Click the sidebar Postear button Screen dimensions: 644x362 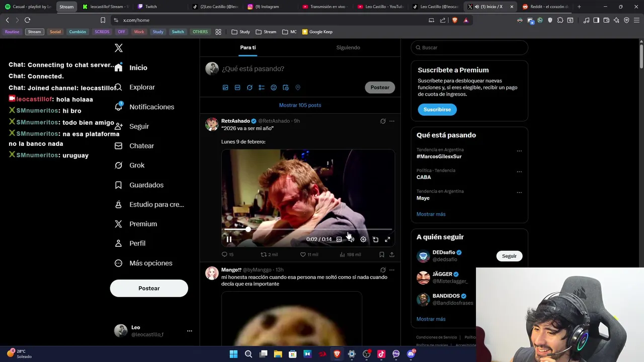coord(149,288)
